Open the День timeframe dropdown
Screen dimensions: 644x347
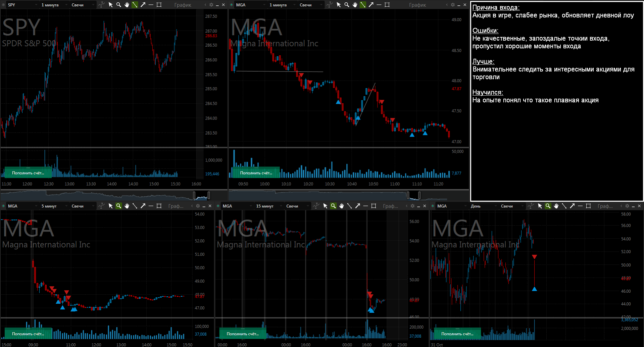(x=484, y=206)
